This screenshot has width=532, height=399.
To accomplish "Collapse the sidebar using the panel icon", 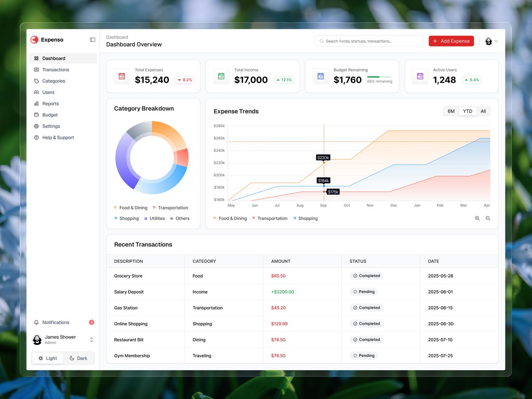I will [92, 39].
